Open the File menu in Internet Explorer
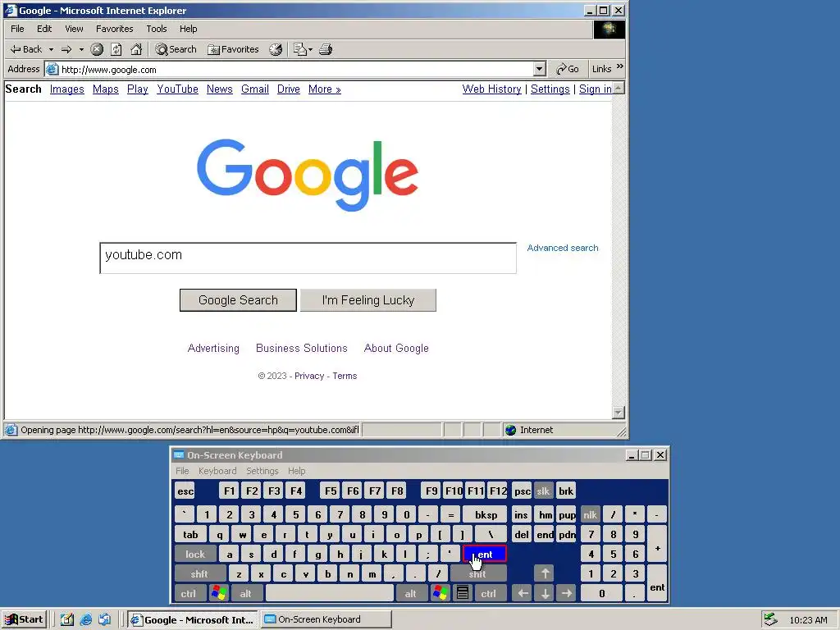This screenshot has width=840, height=630. click(x=18, y=29)
